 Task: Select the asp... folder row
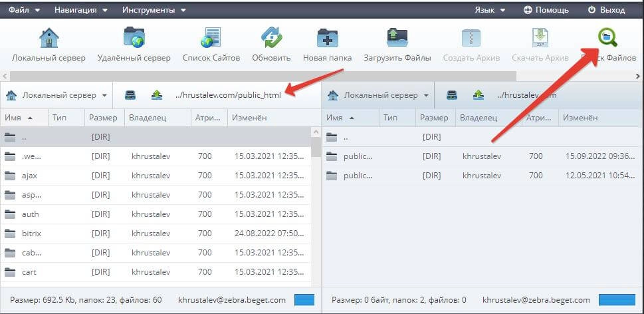point(156,195)
